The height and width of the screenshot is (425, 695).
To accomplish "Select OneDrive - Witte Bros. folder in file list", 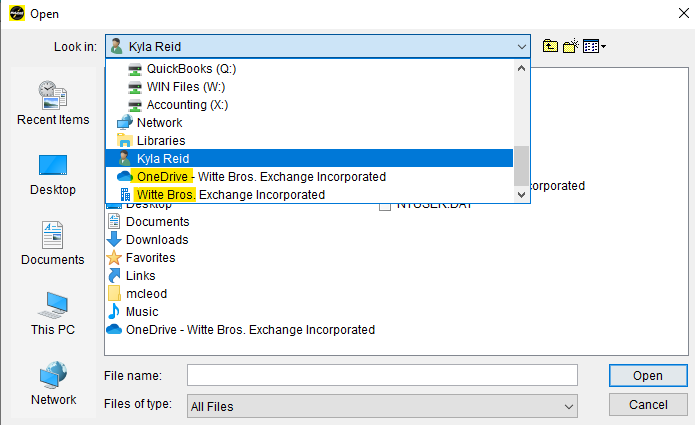I will coord(241,330).
